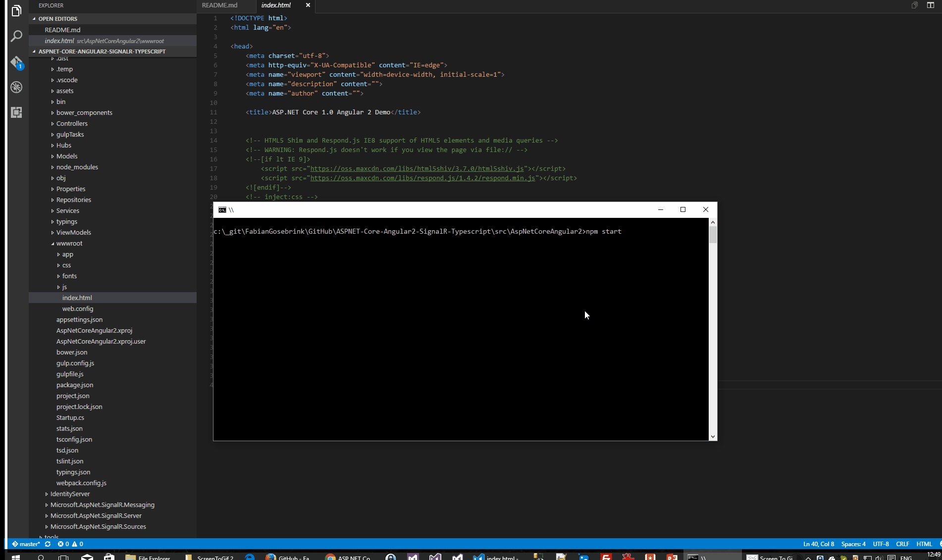Expand the Models folder
This screenshot has width=942, height=560.
pyautogui.click(x=112, y=156)
